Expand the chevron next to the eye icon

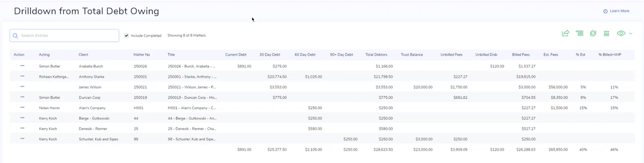(x=630, y=33)
